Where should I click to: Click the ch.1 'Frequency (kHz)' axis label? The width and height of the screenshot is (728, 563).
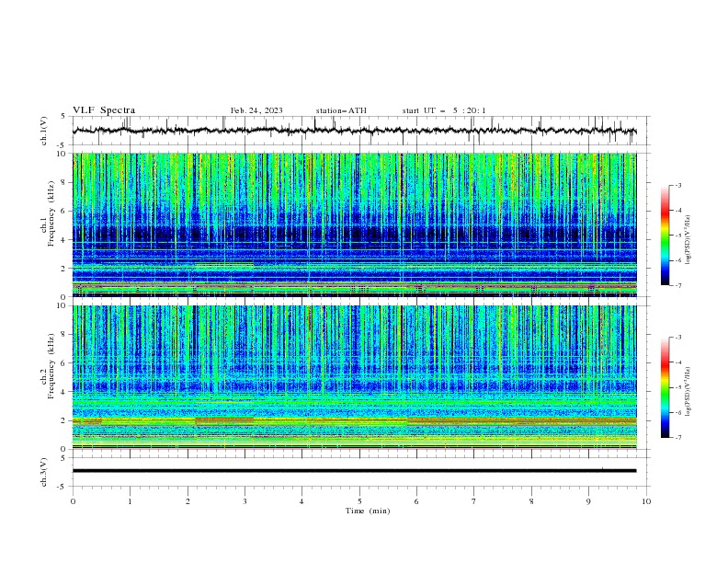pos(51,213)
